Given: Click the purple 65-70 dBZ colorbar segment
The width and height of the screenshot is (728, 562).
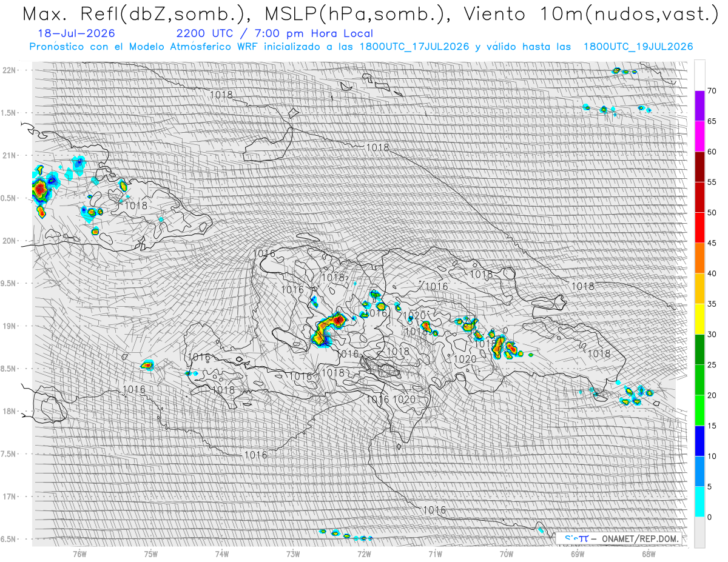Looking at the screenshot, I should pos(699,106).
